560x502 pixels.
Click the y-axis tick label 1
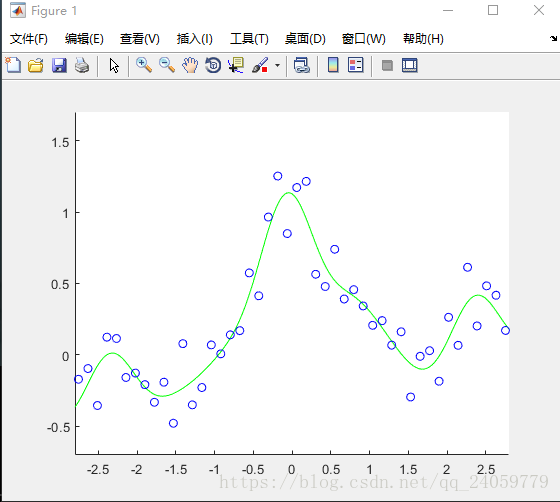(65, 214)
